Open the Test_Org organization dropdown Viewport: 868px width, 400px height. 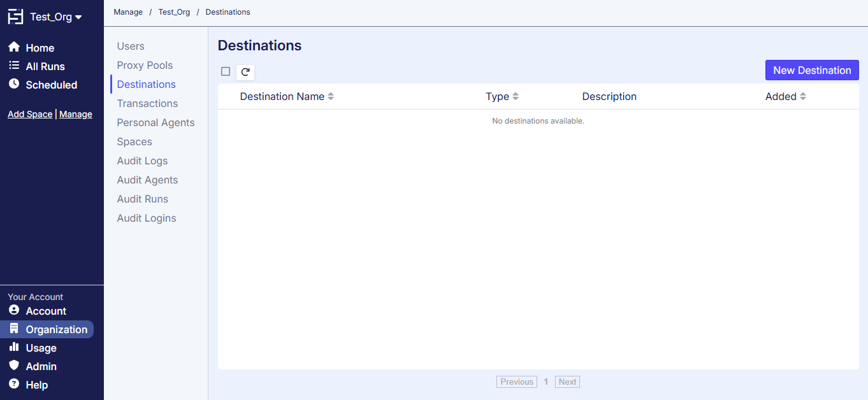56,17
